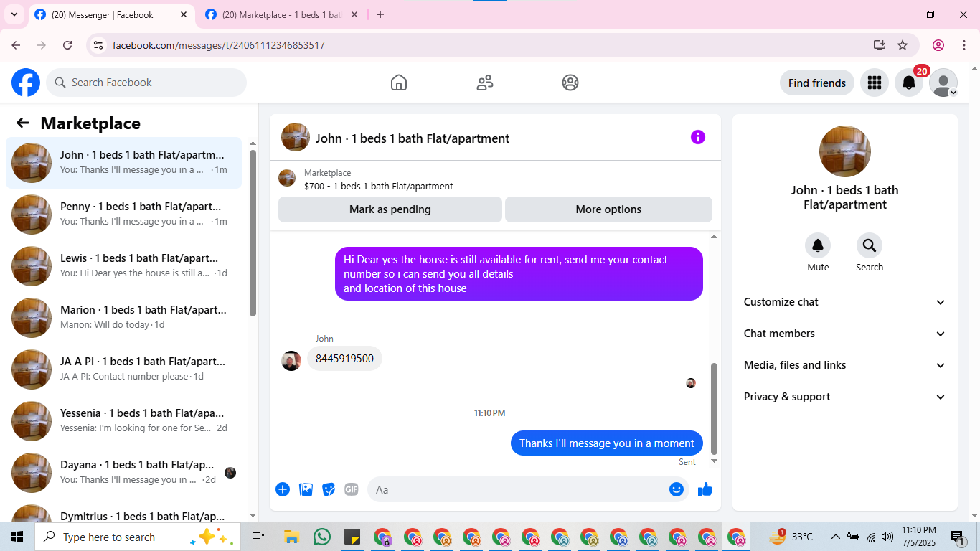The height and width of the screenshot is (551, 980).
Task: Install app icon in address bar
Action: click(x=880, y=45)
